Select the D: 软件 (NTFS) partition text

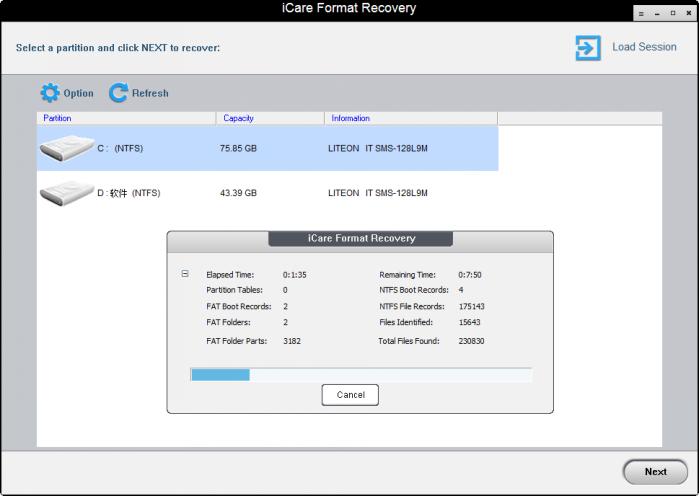pos(129,193)
